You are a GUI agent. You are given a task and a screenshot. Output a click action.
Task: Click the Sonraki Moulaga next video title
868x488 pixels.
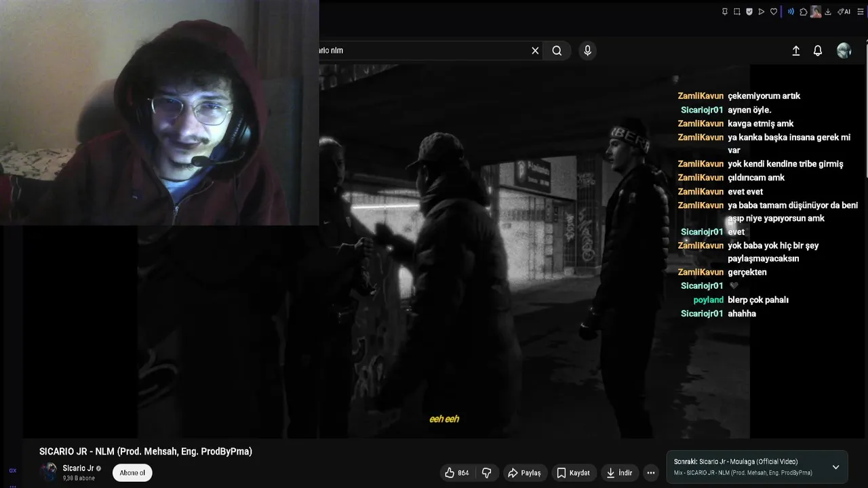(736, 462)
